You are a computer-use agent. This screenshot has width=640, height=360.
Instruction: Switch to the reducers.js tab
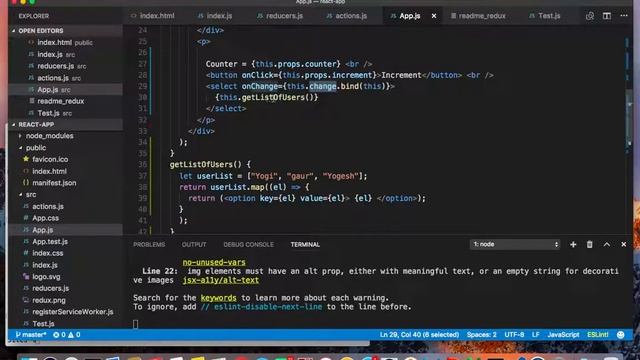point(280,16)
